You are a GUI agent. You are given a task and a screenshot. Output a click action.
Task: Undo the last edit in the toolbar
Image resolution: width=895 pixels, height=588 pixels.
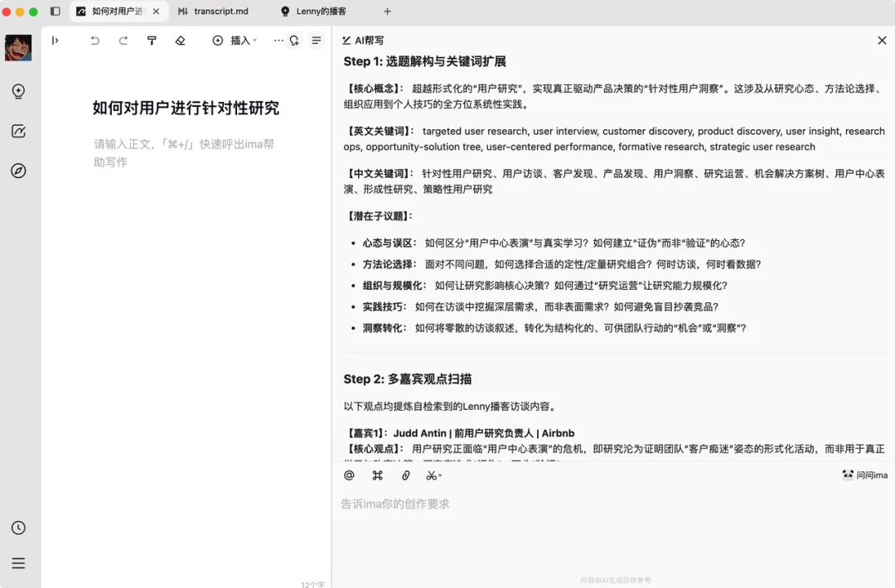click(95, 40)
